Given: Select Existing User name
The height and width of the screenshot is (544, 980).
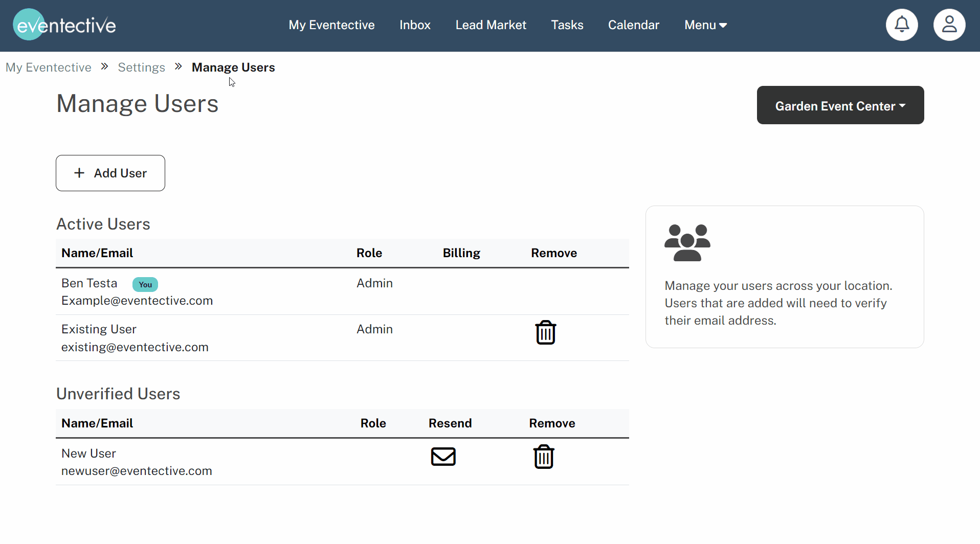Looking at the screenshot, I should 99,329.
